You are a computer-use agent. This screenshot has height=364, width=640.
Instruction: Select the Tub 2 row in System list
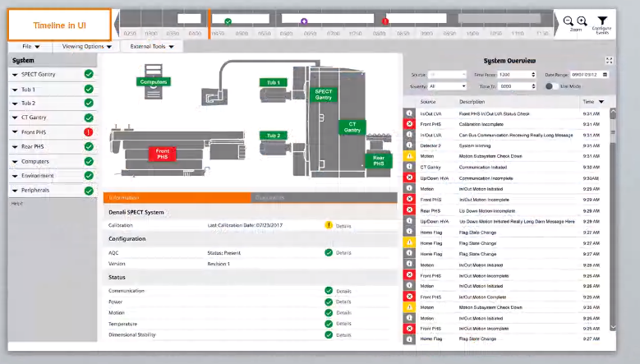[53, 104]
